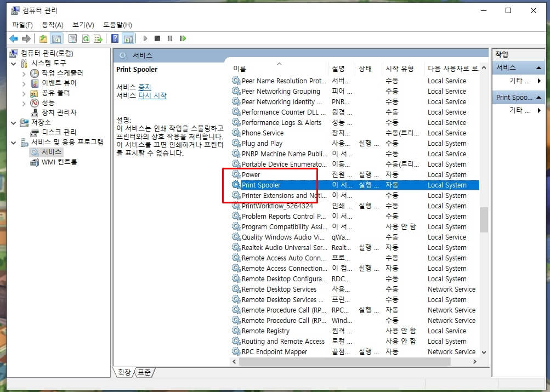Screen dimensions: 550x392
Task: Go back with the blue arrow toolbar icon
Action: (14, 38)
